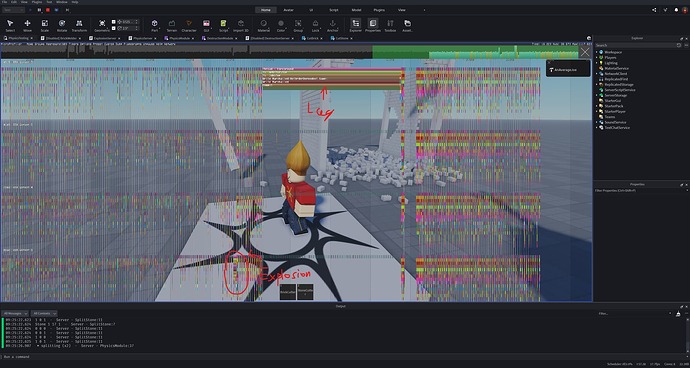Image resolution: width=690 pixels, height=368 pixels.
Task: Open the Help menu
Action: [75, 2]
